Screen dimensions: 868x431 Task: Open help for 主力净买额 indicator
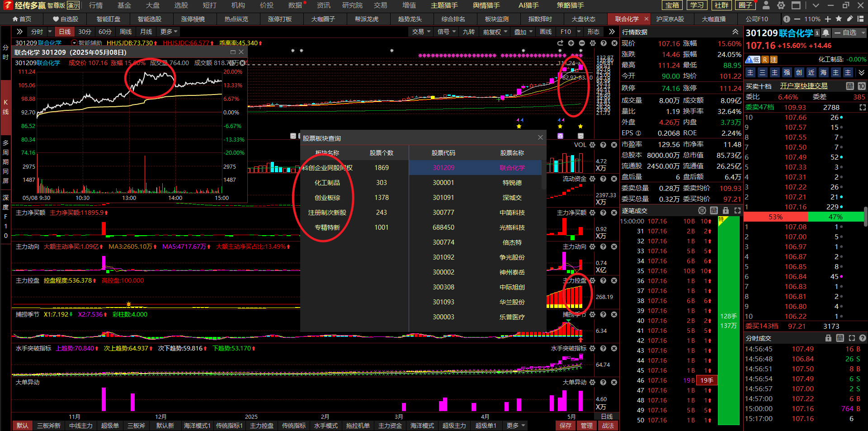[x=603, y=213]
